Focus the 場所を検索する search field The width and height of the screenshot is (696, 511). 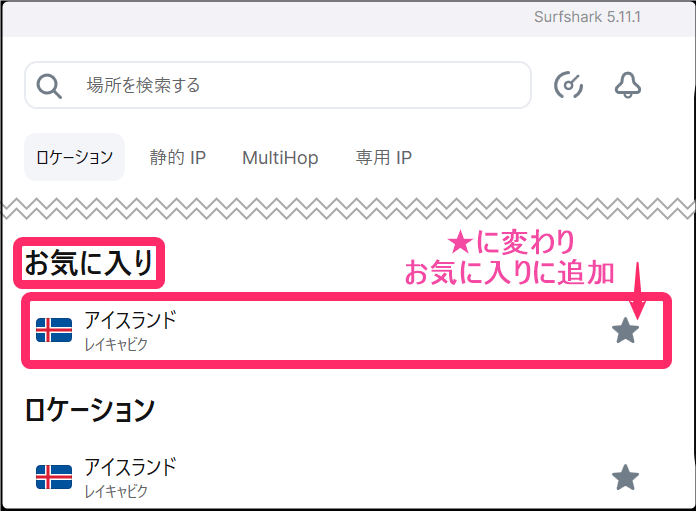click(278, 85)
